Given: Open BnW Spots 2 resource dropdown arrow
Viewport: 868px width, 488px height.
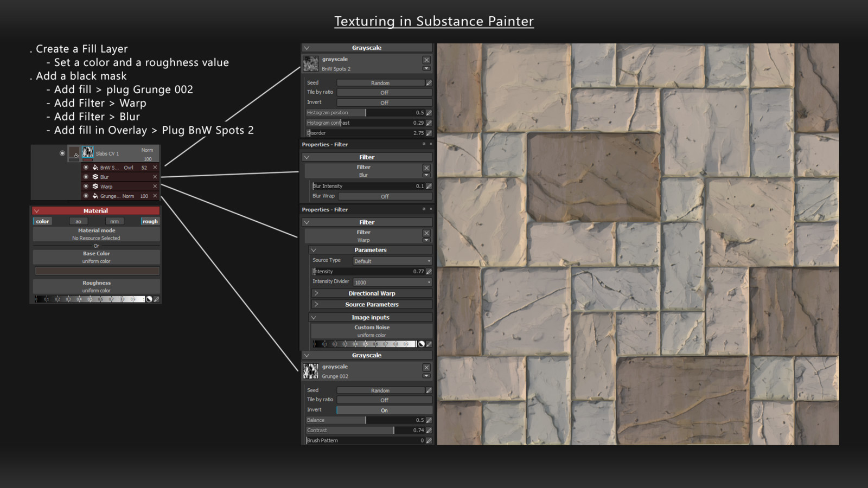Looking at the screenshot, I should coord(426,68).
